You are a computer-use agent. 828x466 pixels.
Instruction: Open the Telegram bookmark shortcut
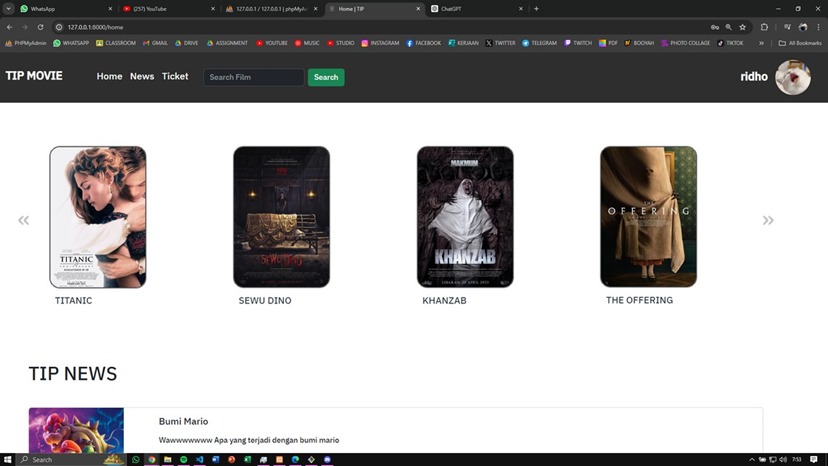(x=539, y=43)
